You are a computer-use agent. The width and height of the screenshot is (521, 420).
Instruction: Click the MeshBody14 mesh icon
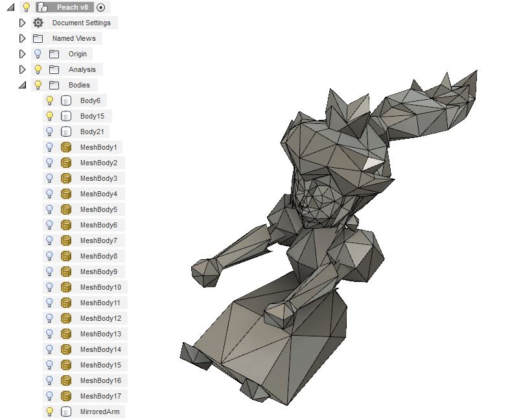click(x=66, y=349)
